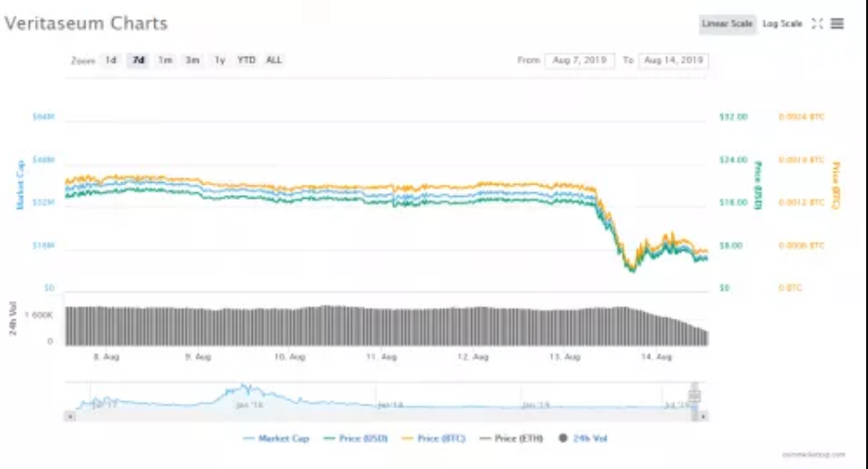Click the $24.00 price axis label
The image size is (868, 469).
point(733,160)
